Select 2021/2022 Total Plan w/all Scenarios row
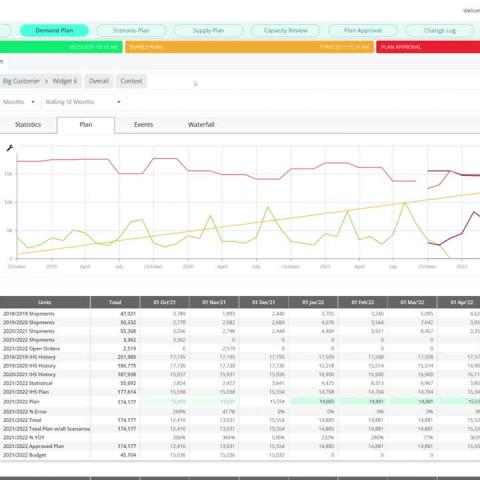The width and height of the screenshot is (480, 480). click(47, 429)
